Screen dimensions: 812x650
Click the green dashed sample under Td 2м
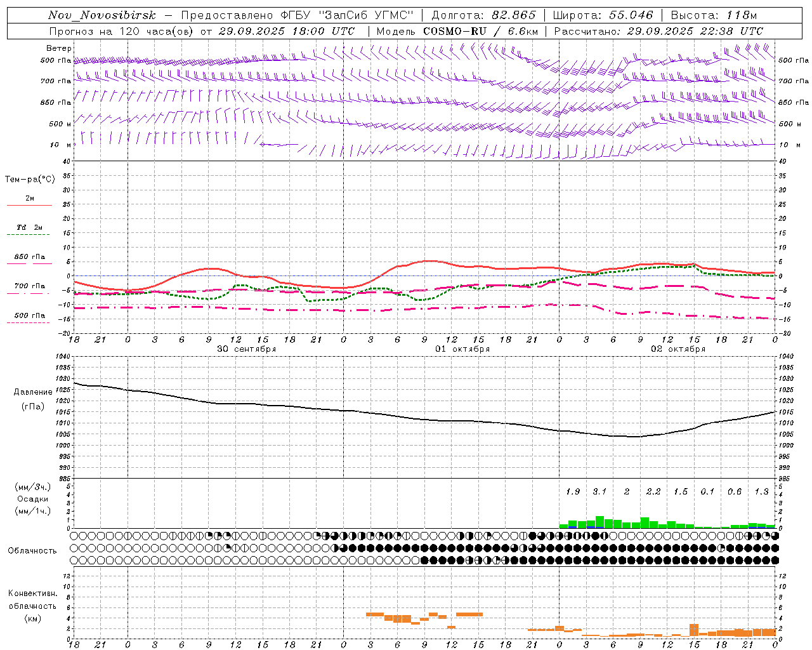29,235
